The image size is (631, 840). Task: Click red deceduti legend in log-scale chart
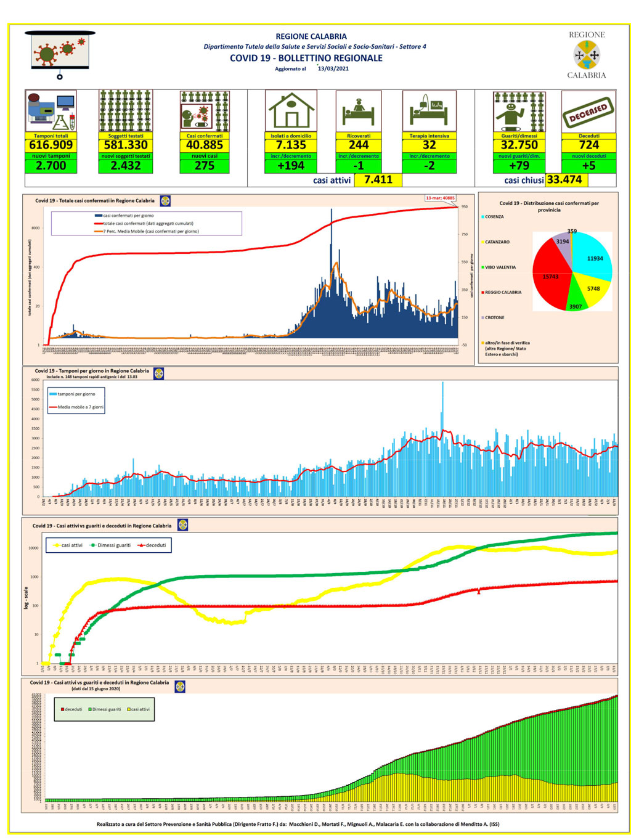152,545
